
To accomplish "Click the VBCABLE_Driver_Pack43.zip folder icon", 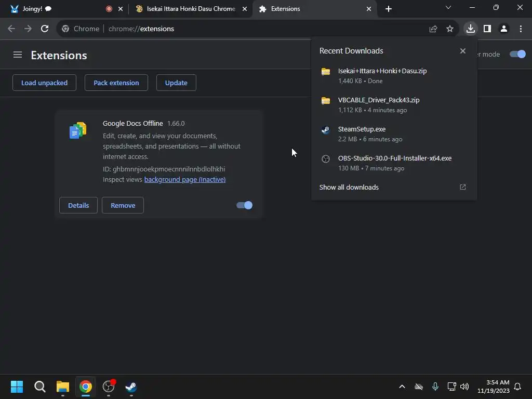I will tap(326, 101).
